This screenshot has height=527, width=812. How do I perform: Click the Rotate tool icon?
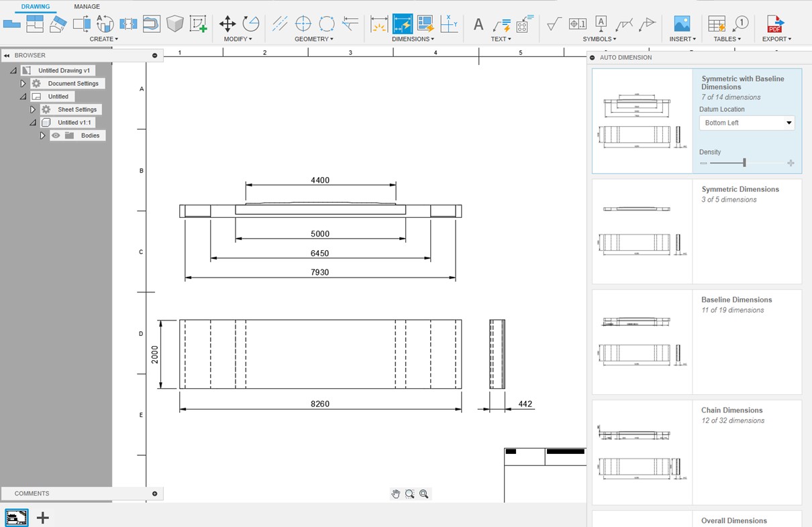(251, 24)
